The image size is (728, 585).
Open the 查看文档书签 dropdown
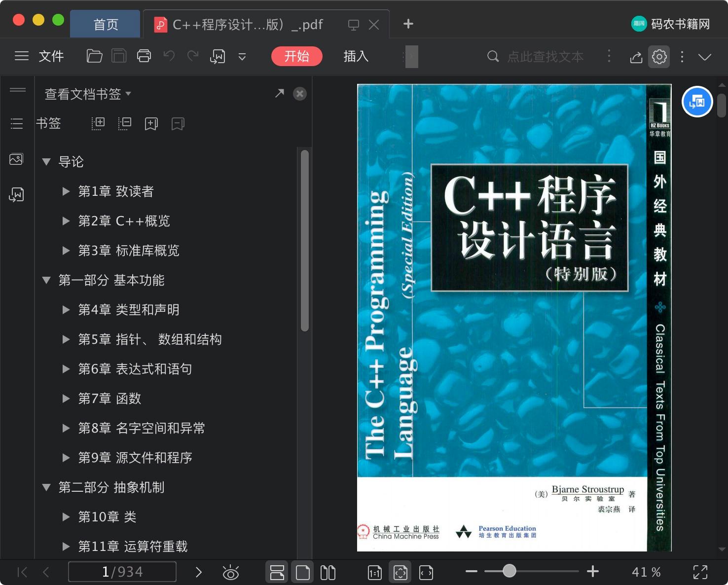tap(88, 94)
